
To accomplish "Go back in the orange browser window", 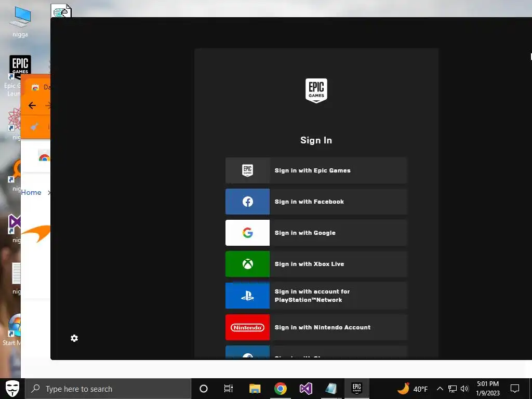I will pyautogui.click(x=32, y=105).
